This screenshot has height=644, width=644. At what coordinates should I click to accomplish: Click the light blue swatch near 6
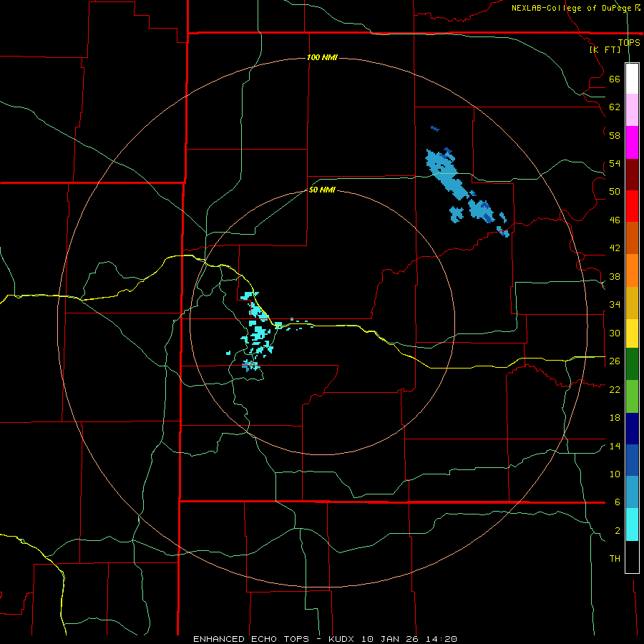click(x=632, y=492)
